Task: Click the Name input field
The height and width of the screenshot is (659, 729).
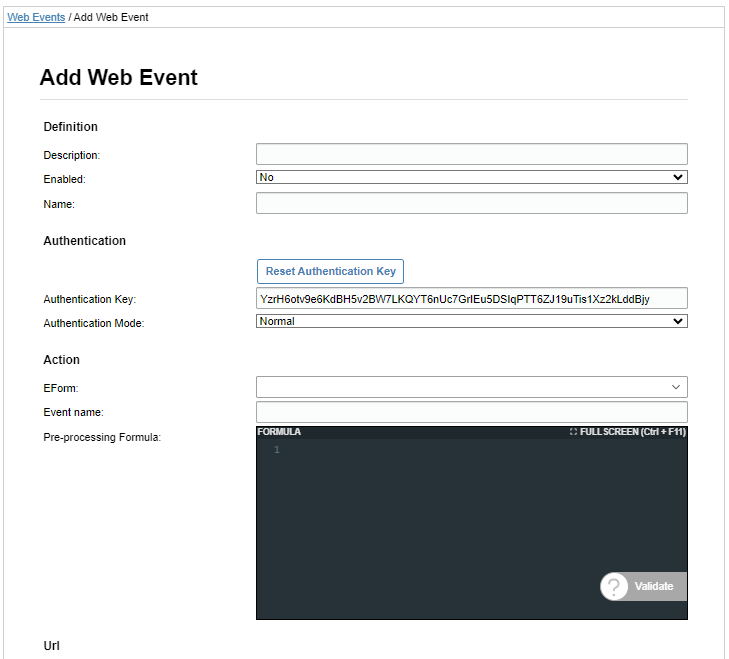Action: pyautogui.click(x=471, y=203)
